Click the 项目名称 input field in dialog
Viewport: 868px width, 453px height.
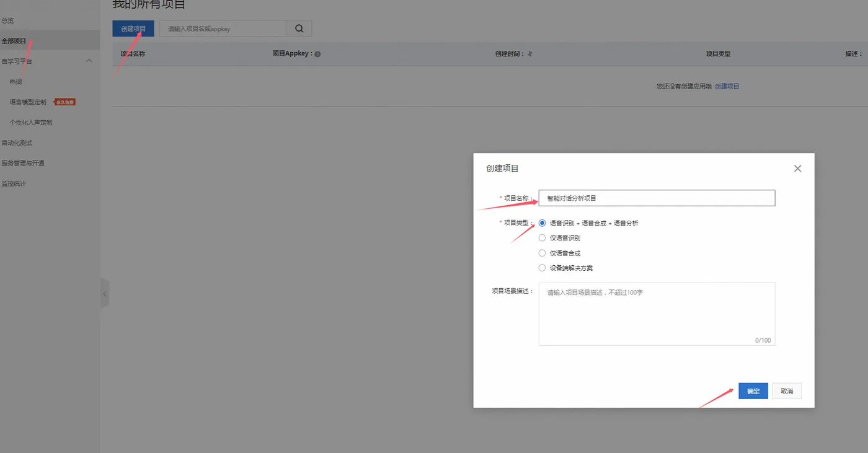pos(657,198)
